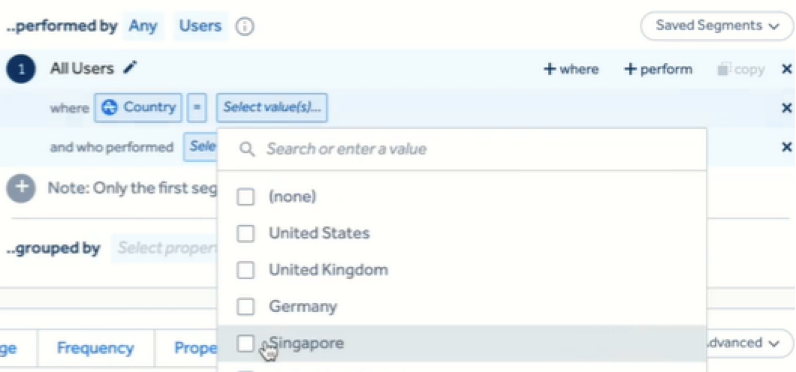This screenshot has height=372, width=796.
Task: Delete the 'and who performed' row
Action: click(786, 147)
